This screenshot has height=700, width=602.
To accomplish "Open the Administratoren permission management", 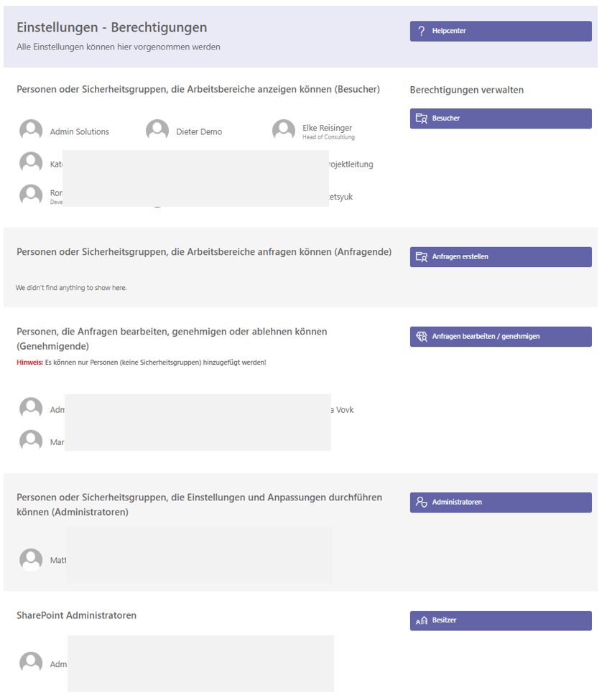I will click(501, 503).
